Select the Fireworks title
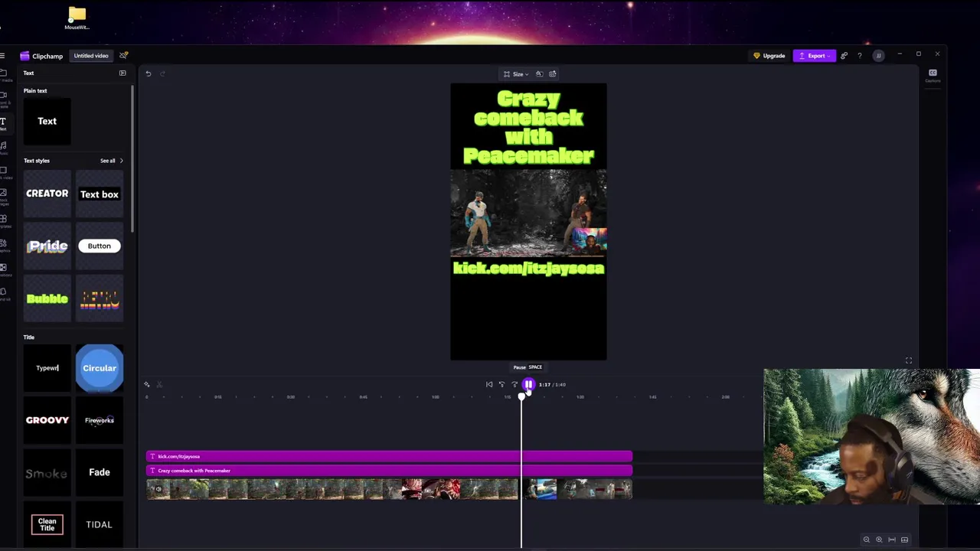The height and width of the screenshot is (551, 980). pos(100,420)
